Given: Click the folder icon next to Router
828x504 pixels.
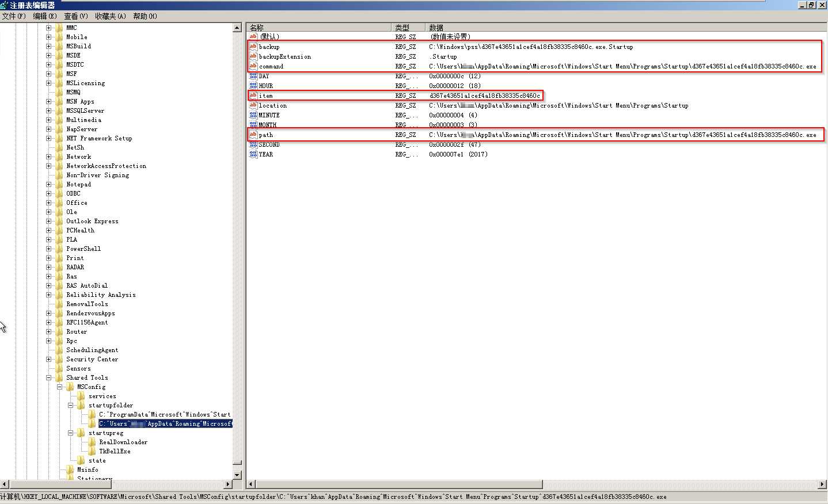Looking at the screenshot, I should (59, 331).
